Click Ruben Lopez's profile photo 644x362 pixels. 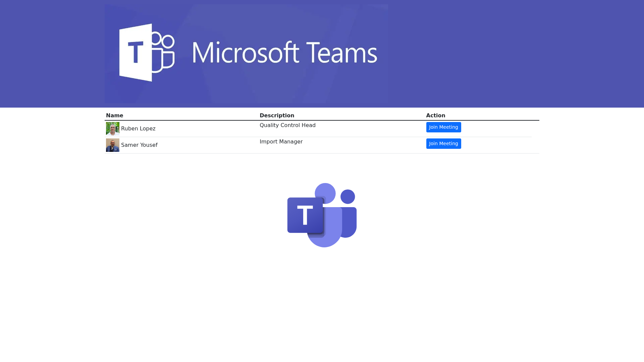113,129
